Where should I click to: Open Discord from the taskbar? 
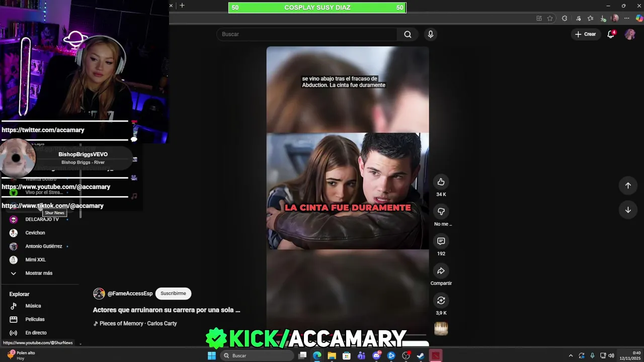point(376,355)
